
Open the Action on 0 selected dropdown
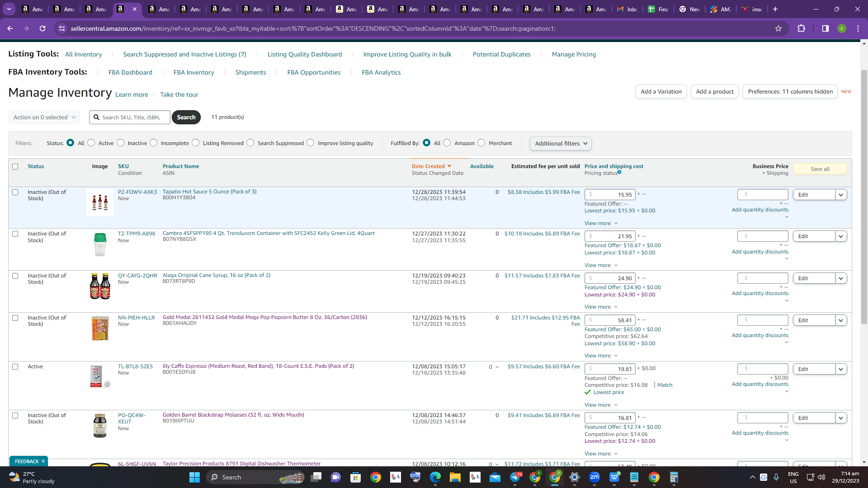(44, 117)
